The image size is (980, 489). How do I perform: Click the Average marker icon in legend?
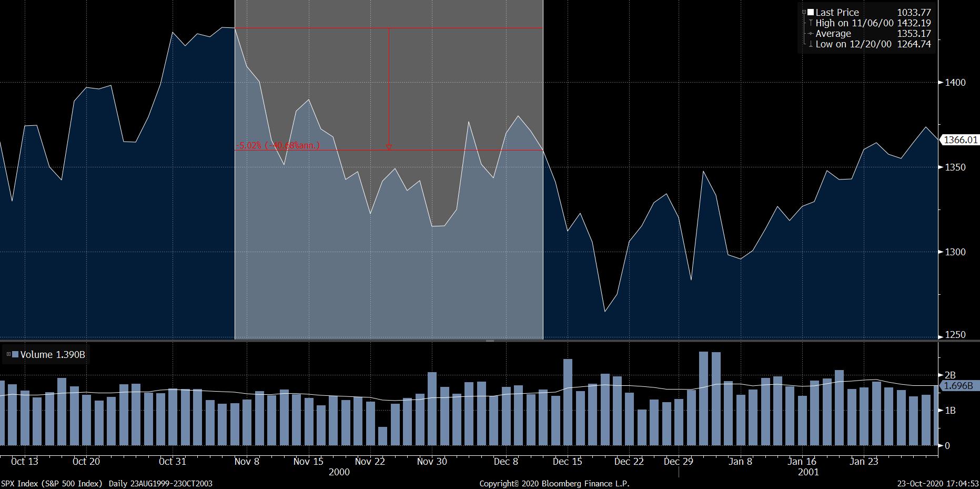811,34
